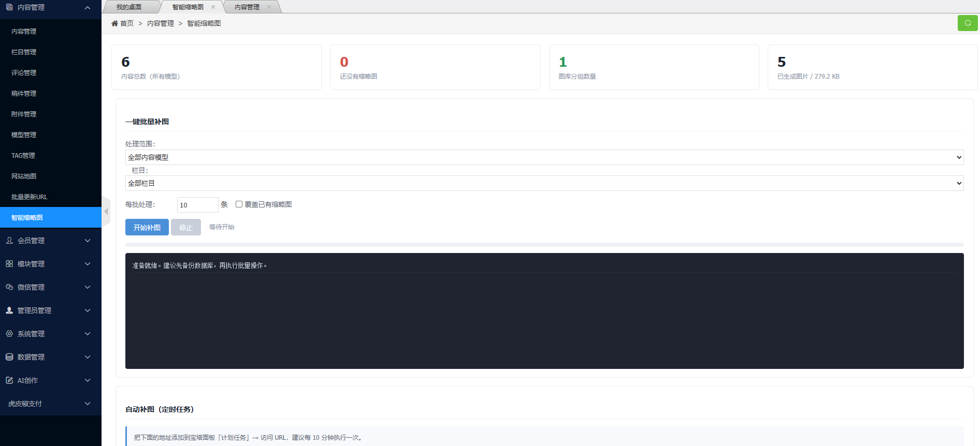Click the log output console area

[x=544, y=311]
